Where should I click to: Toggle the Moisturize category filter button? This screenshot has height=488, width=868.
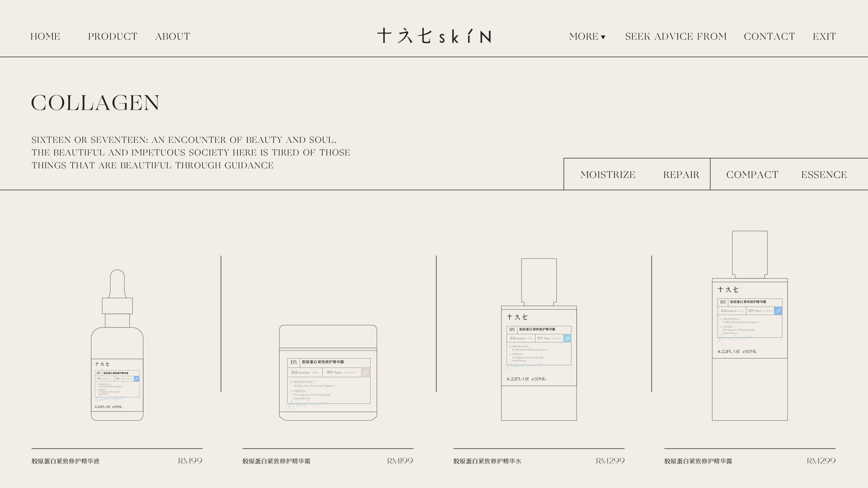(x=608, y=175)
